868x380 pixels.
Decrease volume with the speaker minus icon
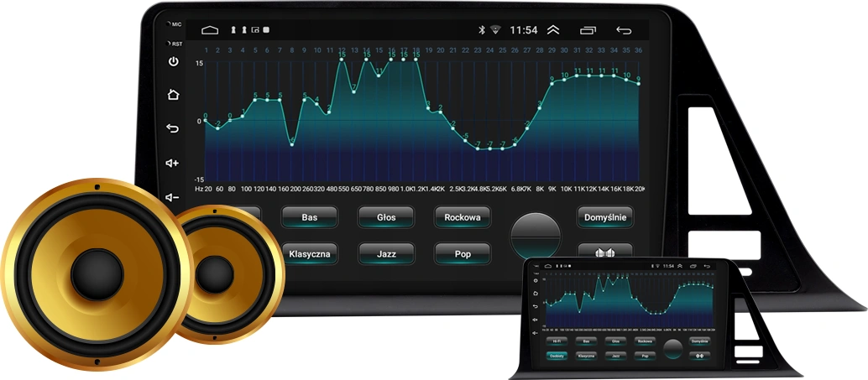(x=173, y=197)
